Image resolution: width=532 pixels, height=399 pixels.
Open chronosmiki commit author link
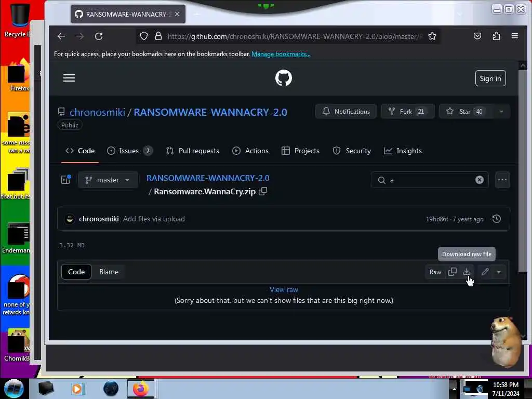pyautogui.click(x=99, y=219)
